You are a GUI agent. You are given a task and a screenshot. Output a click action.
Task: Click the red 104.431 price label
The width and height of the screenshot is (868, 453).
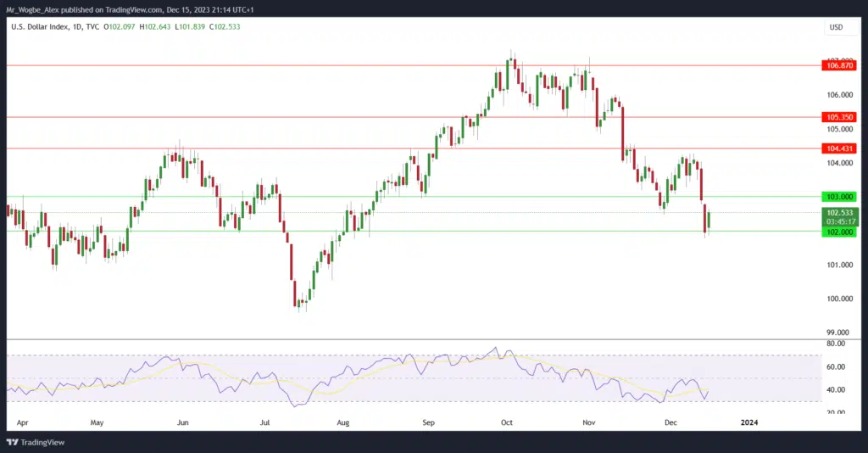tap(839, 148)
